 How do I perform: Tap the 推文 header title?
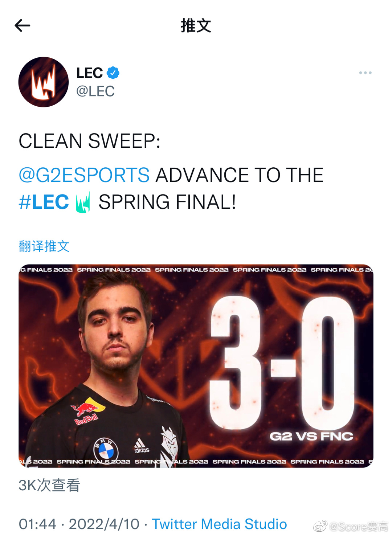tap(196, 26)
